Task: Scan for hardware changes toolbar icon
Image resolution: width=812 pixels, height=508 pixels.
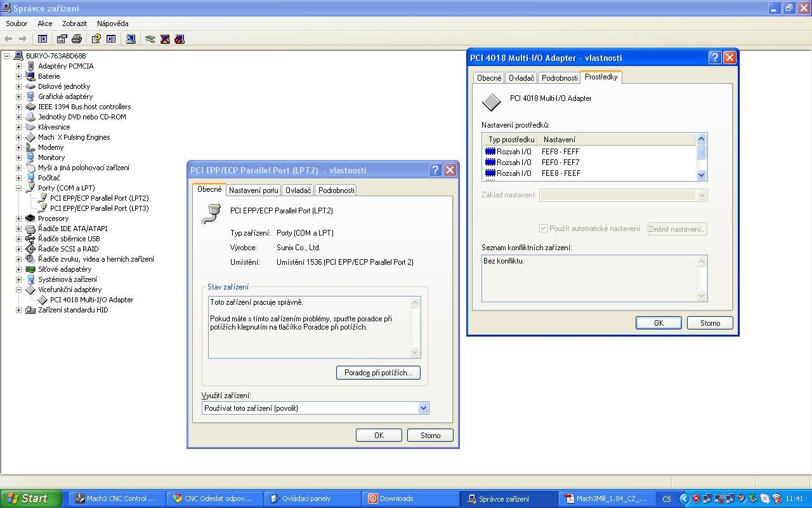Action: (131, 39)
